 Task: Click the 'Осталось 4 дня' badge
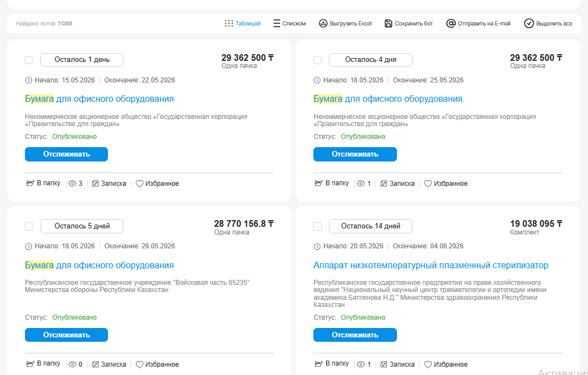(x=370, y=60)
